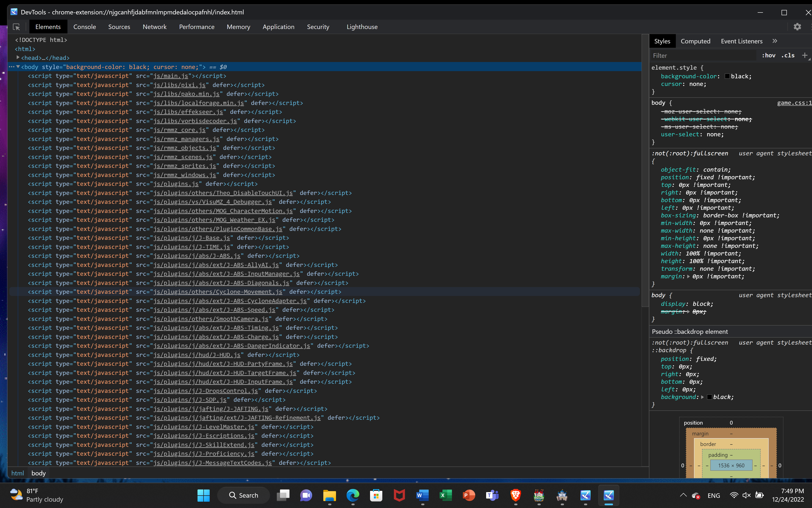Open Microsoft Edge from the taskbar
The image size is (812, 508).
353,495
